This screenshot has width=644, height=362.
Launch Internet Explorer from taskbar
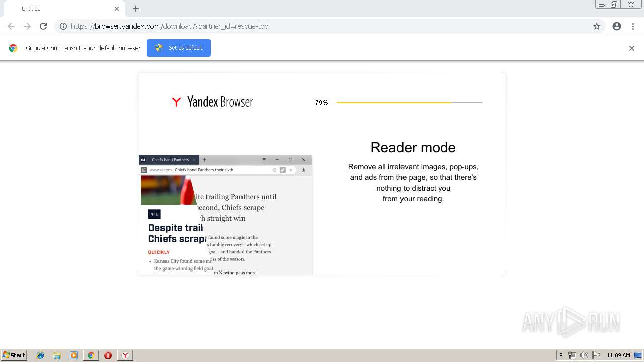coord(40,355)
